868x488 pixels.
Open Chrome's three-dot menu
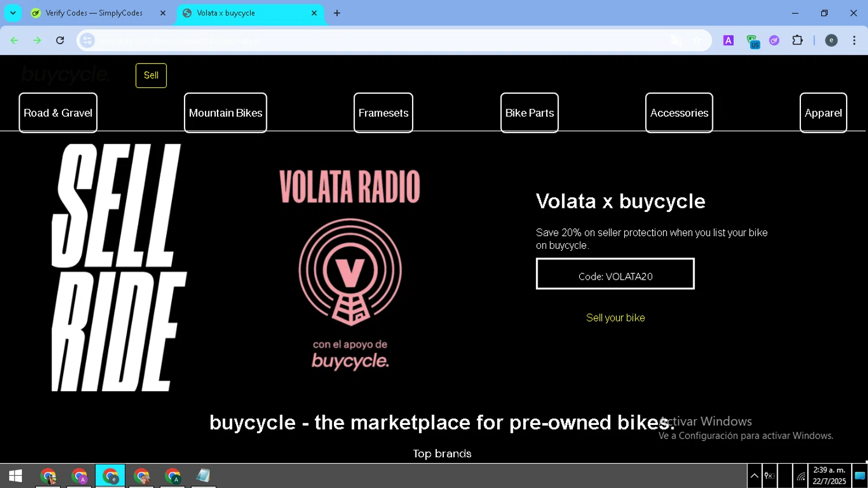click(854, 41)
